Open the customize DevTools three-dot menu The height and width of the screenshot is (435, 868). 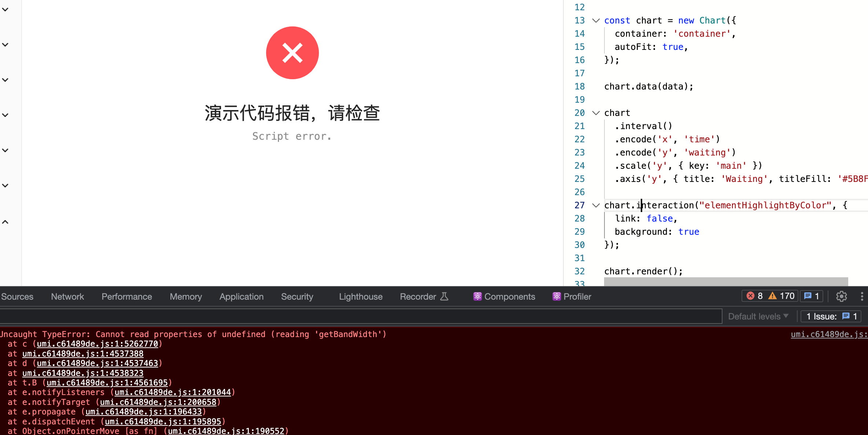[x=862, y=296]
